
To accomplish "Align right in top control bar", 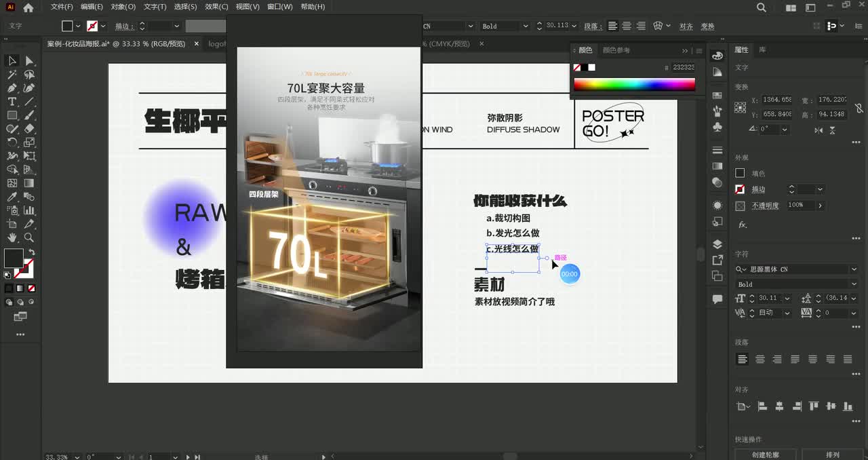I will [x=641, y=26].
